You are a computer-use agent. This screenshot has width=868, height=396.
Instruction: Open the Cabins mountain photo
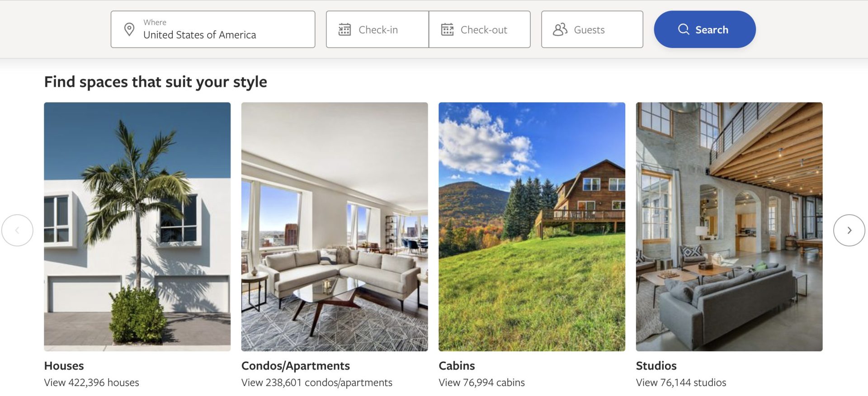click(532, 226)
